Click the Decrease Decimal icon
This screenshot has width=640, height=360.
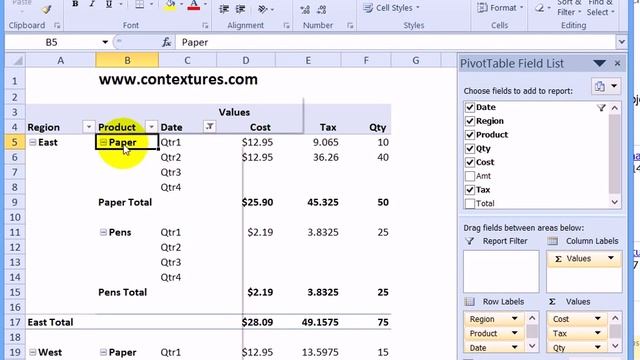(x=322, y=9)
